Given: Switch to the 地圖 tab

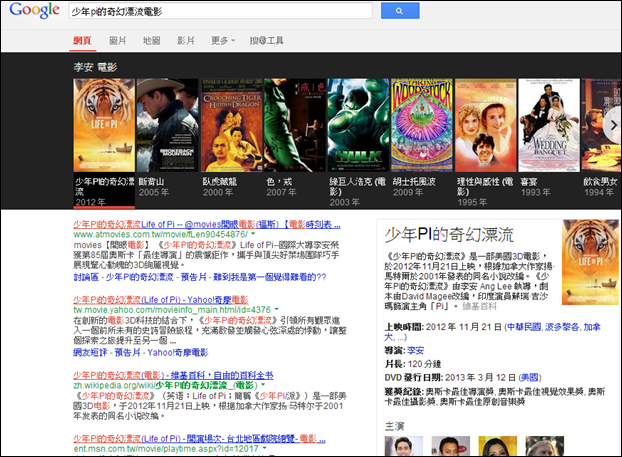Looking at the screenshot, I should pyautogui.click(x=152, y=40).
